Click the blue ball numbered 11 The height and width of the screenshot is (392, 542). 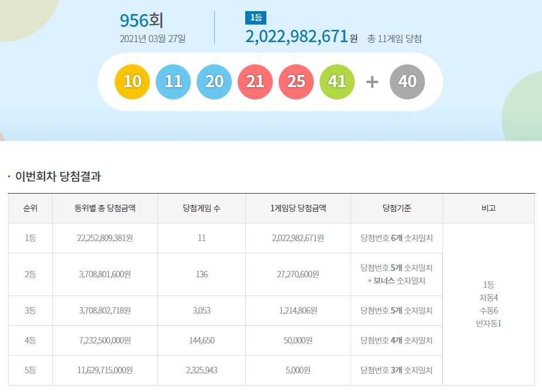[x=173, y=81]
